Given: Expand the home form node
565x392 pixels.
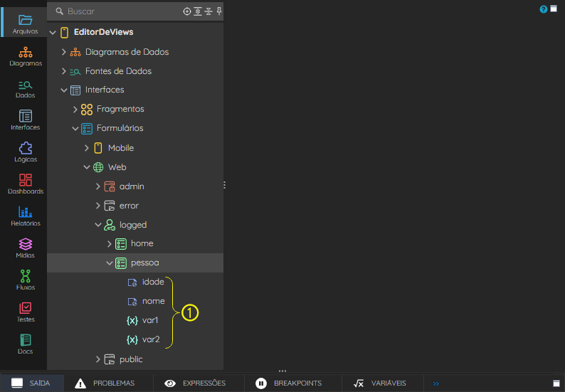Looking at the screenshot, I should click(109, 244).
